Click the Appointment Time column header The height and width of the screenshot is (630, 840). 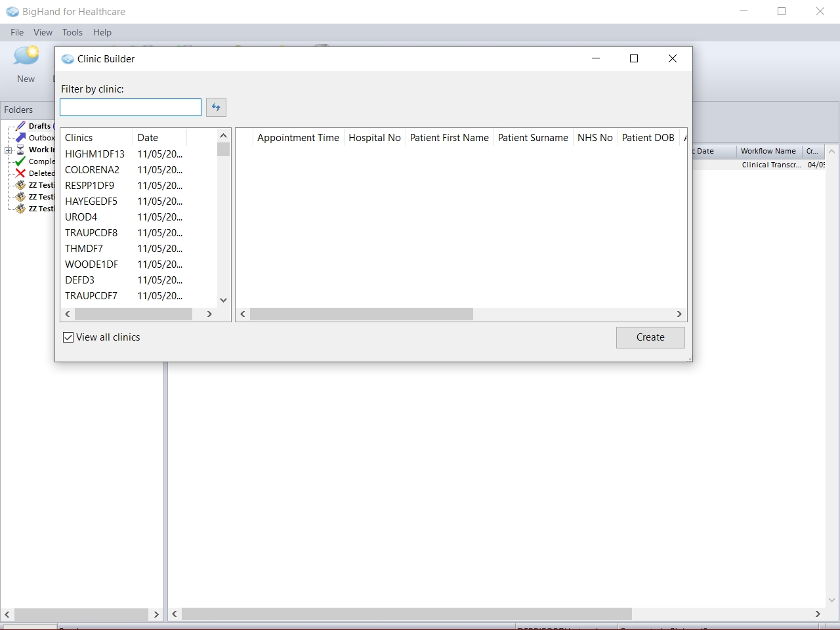coord(298,138)
